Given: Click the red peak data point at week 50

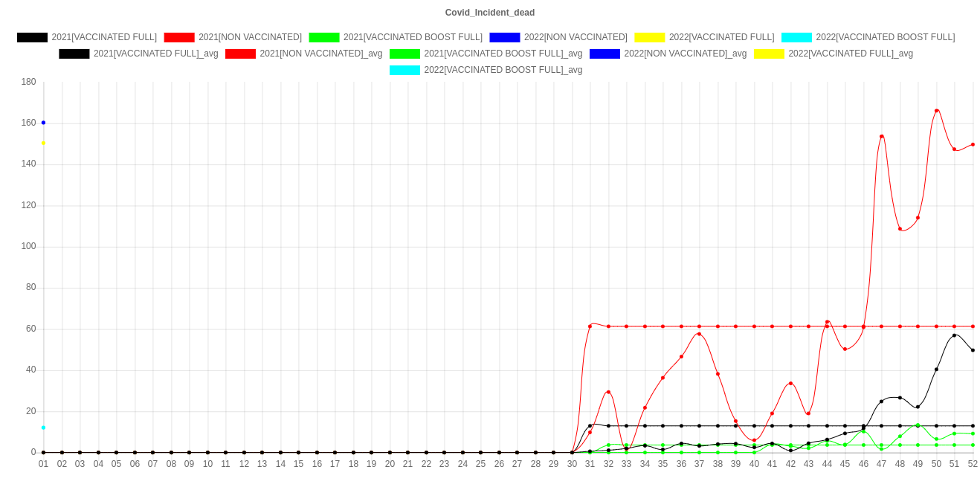Looking at the screenshot, I should 936,111.
